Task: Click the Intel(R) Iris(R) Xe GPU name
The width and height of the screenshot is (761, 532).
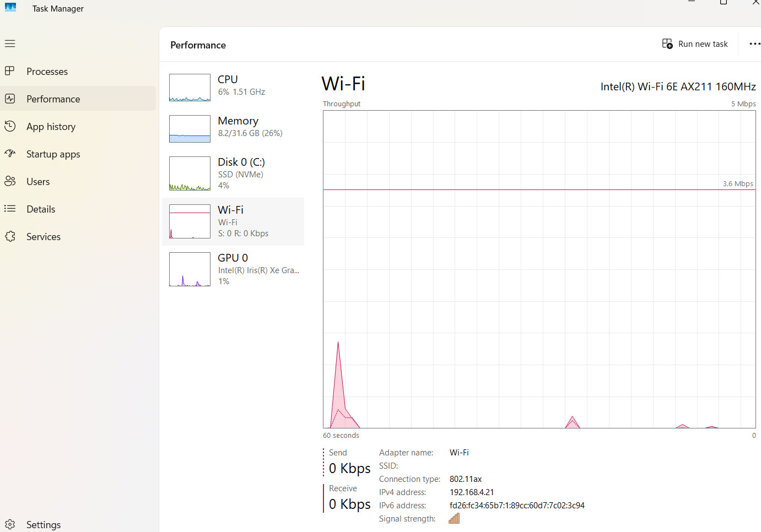Action: click(258, 270)
